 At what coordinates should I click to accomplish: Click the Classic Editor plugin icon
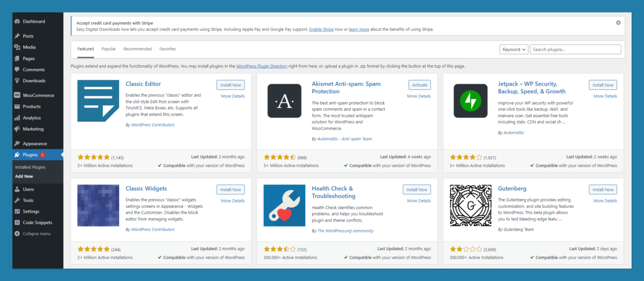98,101
